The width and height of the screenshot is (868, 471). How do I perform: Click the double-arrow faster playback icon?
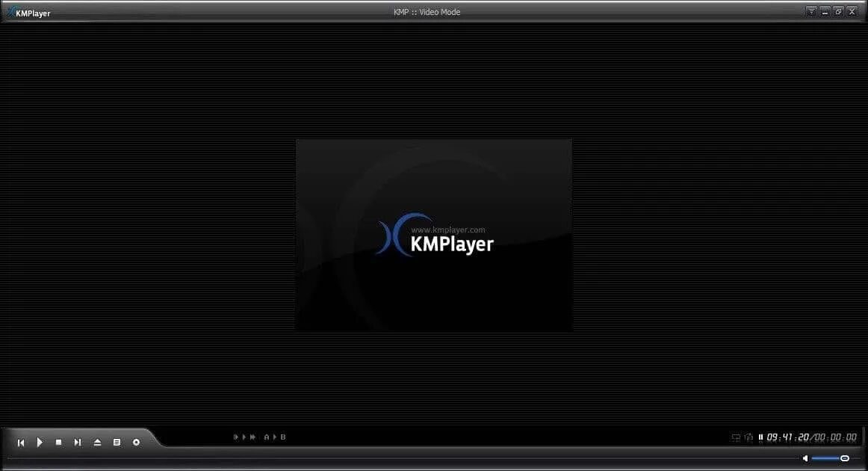[253, 437]
